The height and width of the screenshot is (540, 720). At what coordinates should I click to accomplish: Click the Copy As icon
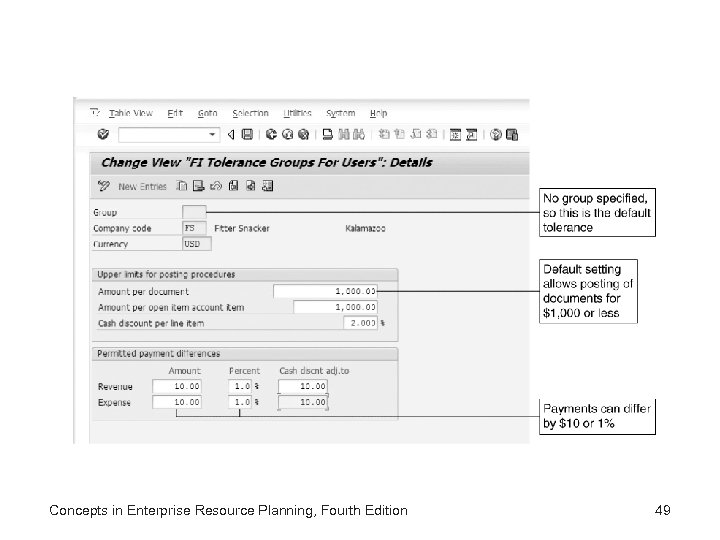click(x=182, y=186)
